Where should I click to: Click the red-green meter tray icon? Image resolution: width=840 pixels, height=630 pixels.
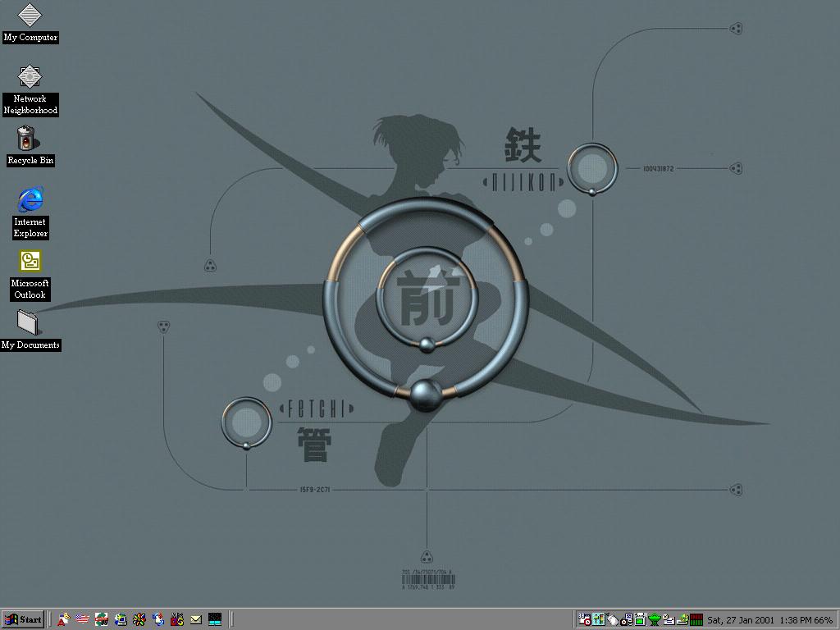pos(696,619)
